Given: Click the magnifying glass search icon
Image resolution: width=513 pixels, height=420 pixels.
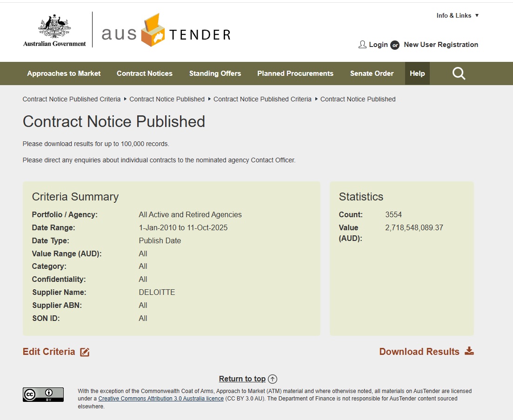Looking at the screenshot, I should click(x=459, y=73).
